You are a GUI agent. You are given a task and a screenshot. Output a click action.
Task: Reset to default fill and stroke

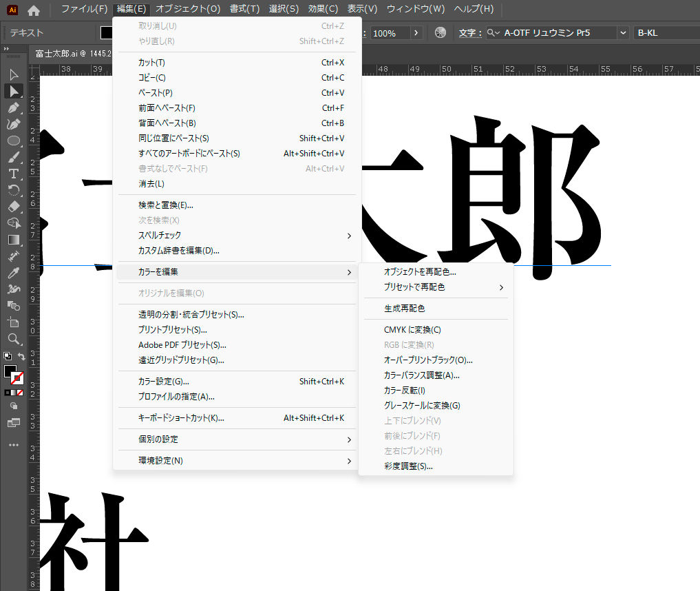coord(8,356)
